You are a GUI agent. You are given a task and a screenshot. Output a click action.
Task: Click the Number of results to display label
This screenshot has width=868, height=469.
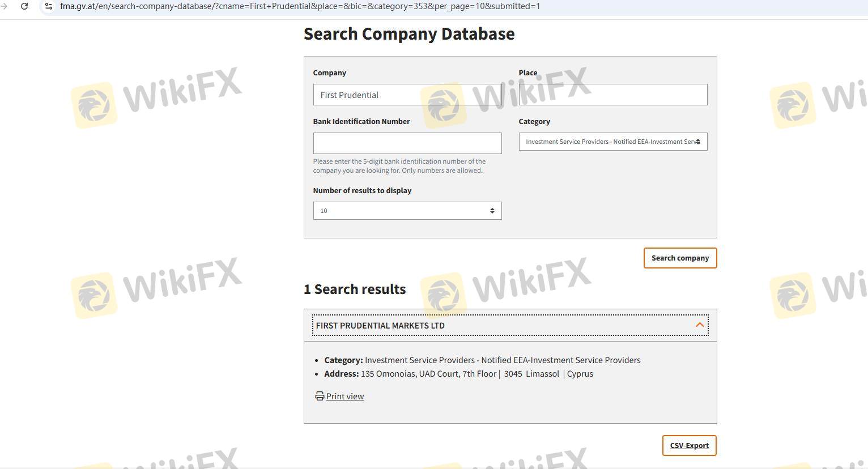[x=362, y=190]
